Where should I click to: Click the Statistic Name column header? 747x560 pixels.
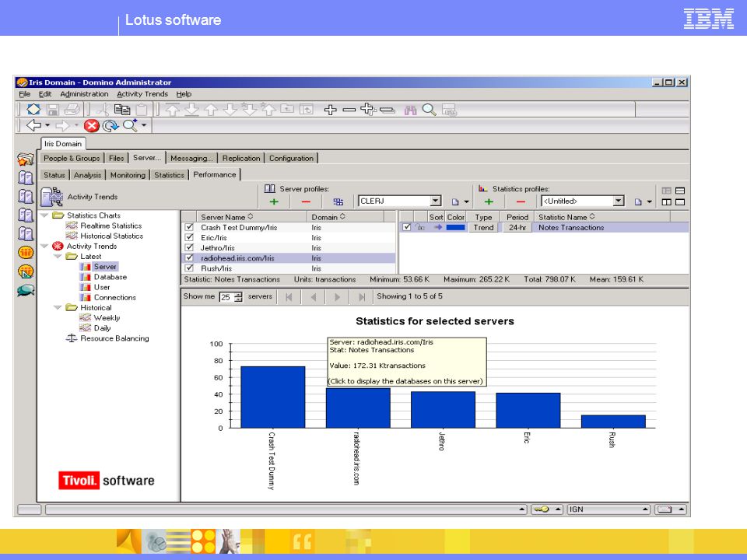tap(601, 217)
